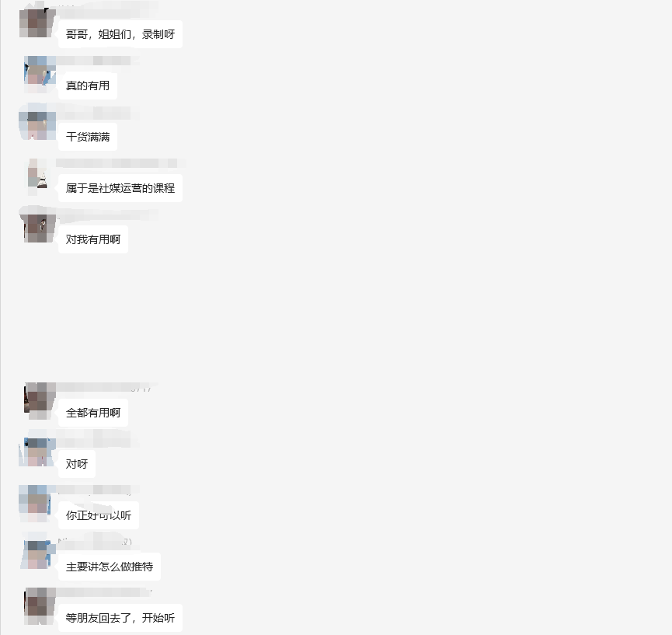Click avatar beside 你正好可以听 message
The width and height of the screenshot is (672, 635).
point(37,504)
